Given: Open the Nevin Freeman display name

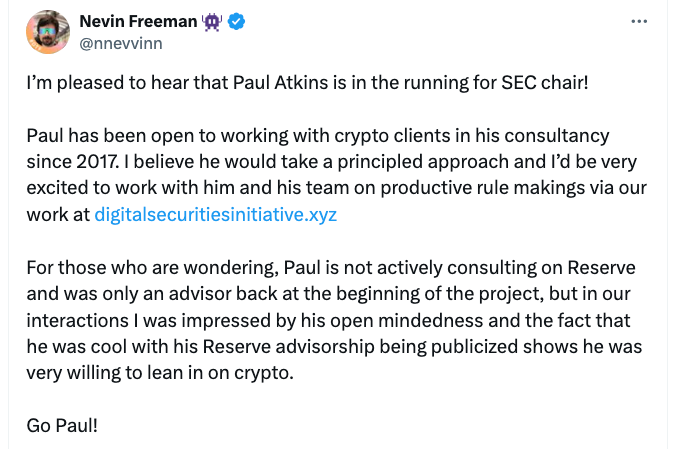Looking at the screenshot, I should point(138,21).
